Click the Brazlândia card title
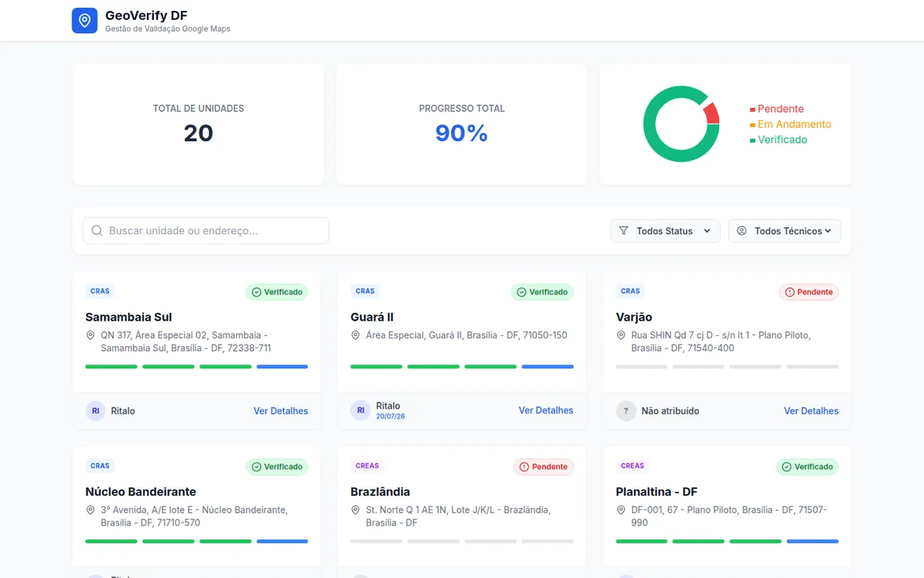 click(380, 492)
